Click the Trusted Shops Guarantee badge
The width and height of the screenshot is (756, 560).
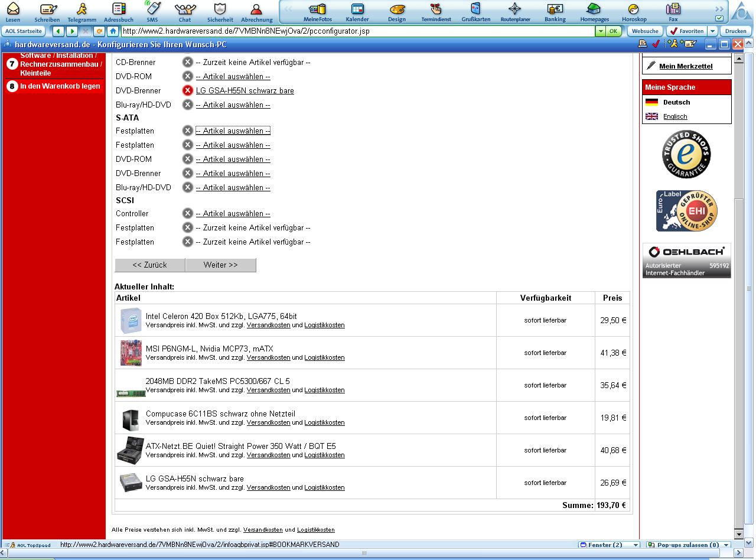pyautogui.click(x=686, y=154)
